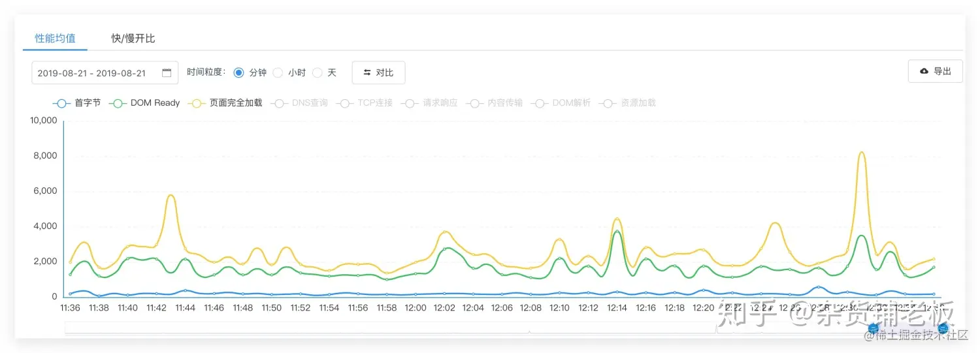980x353 pixels.
Task: Click the left handle of the zoom slider
Action: [873, 328]
